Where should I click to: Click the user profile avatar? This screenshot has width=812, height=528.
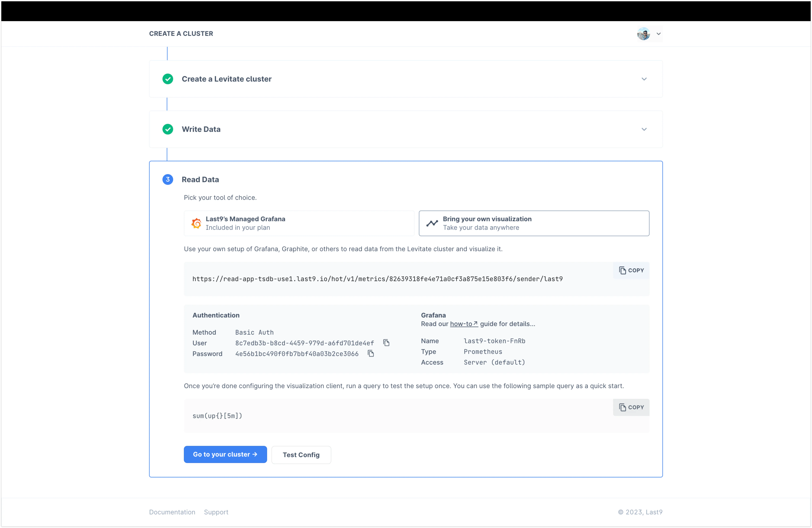644,34
